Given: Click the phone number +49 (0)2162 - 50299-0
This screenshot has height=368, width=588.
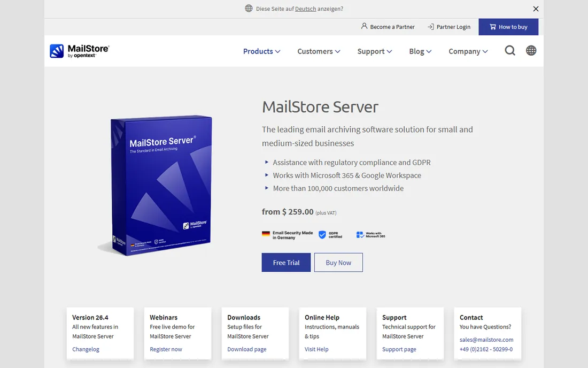Looking at the screenshot, I should (x=486, y=349).
